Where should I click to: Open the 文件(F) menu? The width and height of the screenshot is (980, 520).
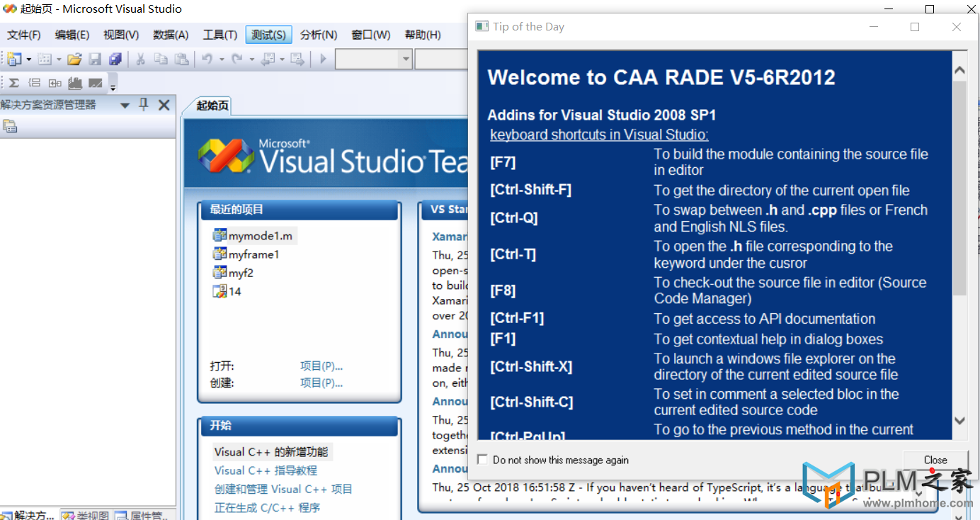pos(24,35)
